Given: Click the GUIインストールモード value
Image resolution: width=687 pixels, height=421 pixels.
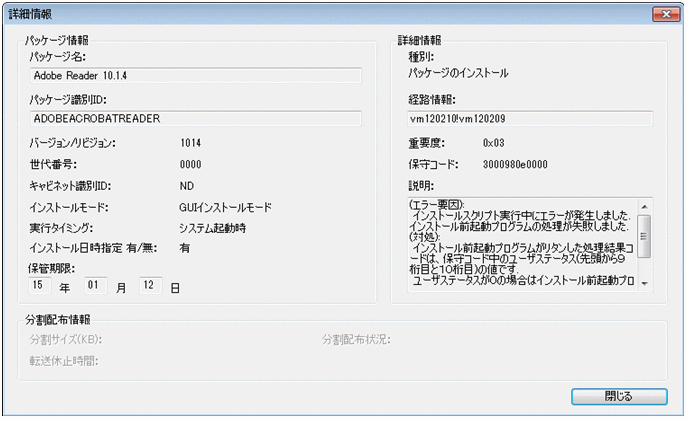Looking at the screenshot, I should (225, 207).
